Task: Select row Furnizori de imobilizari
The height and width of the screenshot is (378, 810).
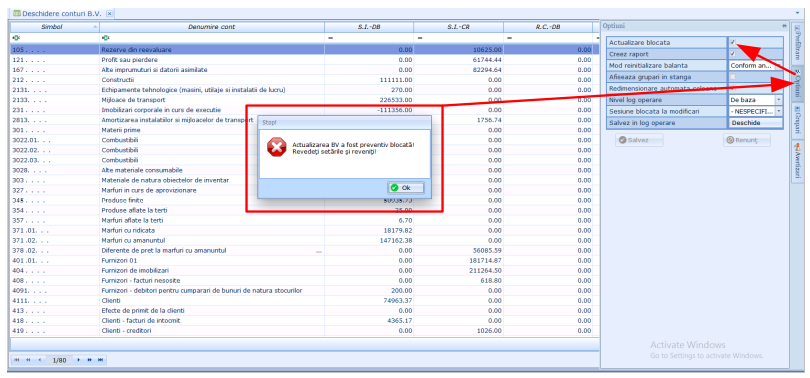Action: 304,271
